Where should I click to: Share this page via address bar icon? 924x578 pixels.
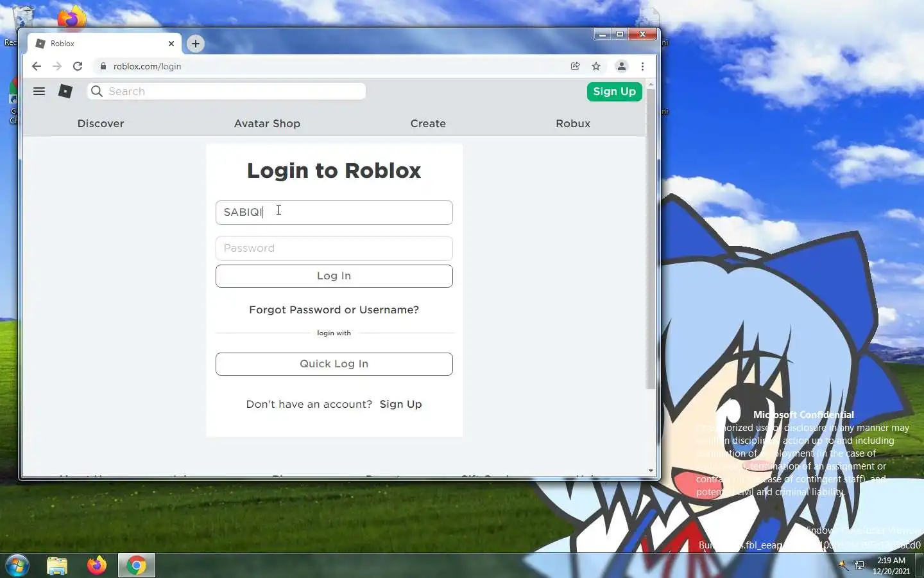(x=576, y=66)
